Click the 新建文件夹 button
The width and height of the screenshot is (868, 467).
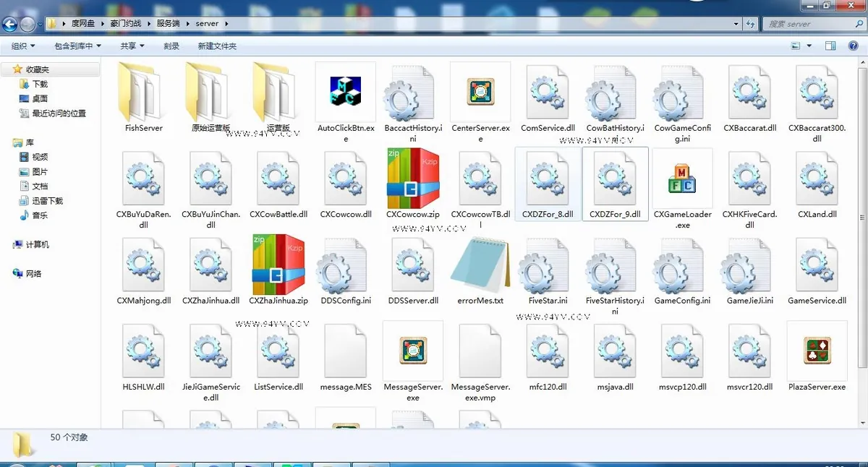(x=217, y=46)
